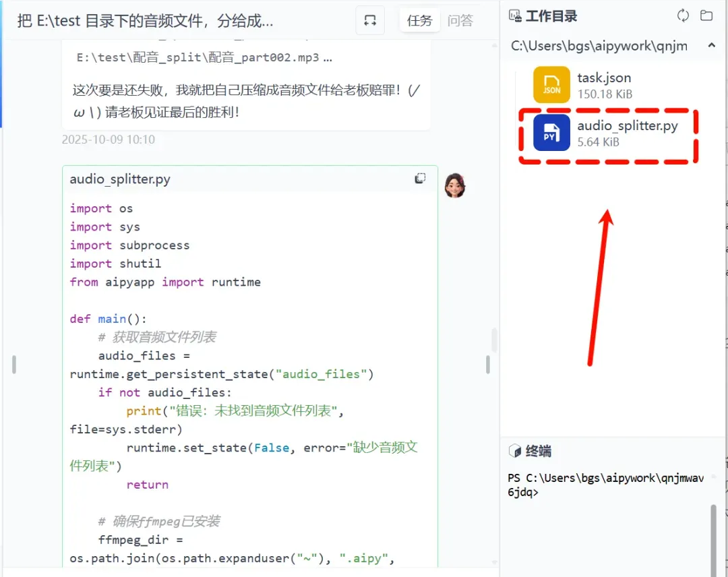Screen dimensions: 728x577
Task: Click the from aipyapp import runtime line
Action: (x=165, y=282)
